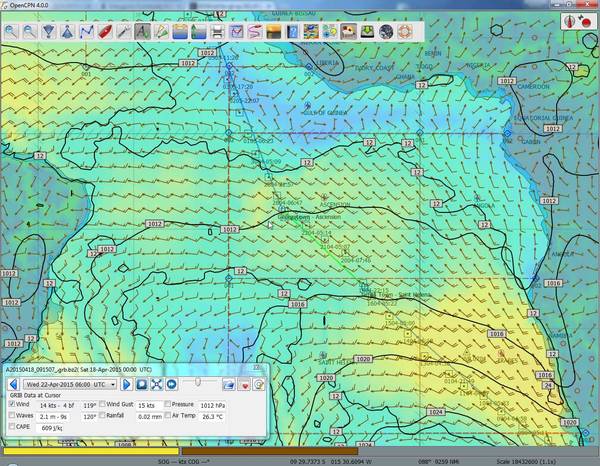
Task: Click the 'GULF OF GUINEA' map label
Action: coord(325,113)
